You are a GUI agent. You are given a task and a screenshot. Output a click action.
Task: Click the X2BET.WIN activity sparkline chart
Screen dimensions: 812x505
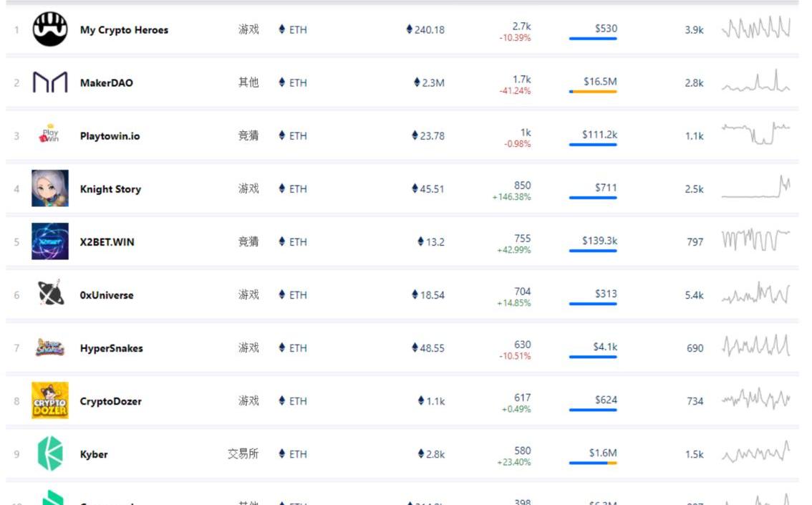[x=755, y=241]
